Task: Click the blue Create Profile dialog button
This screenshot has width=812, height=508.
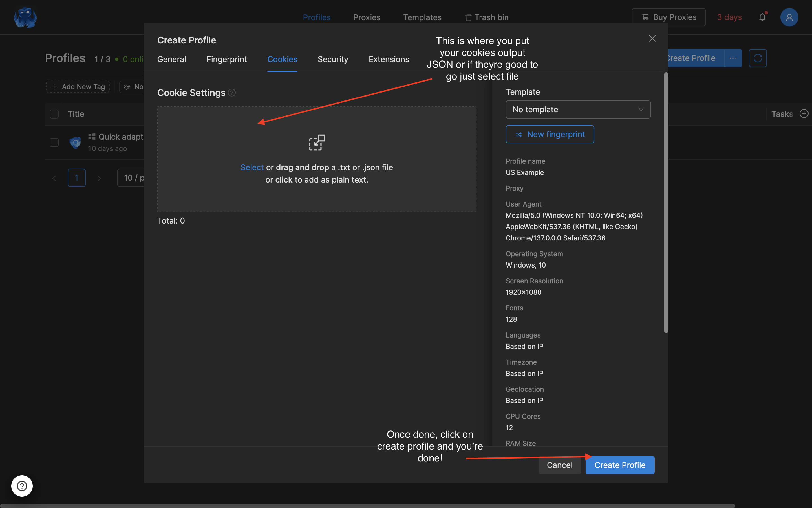Action: 620,465
